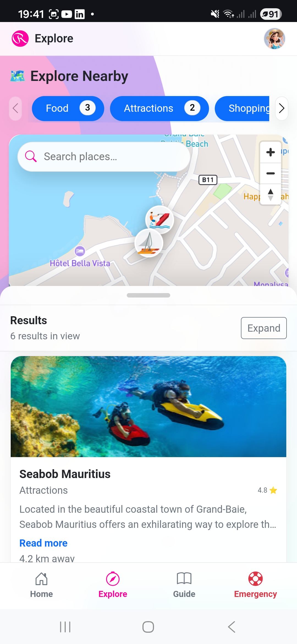297x644 pixels.
Task: Open Read more for Seabob Mauritius
Action: [43, 543]
